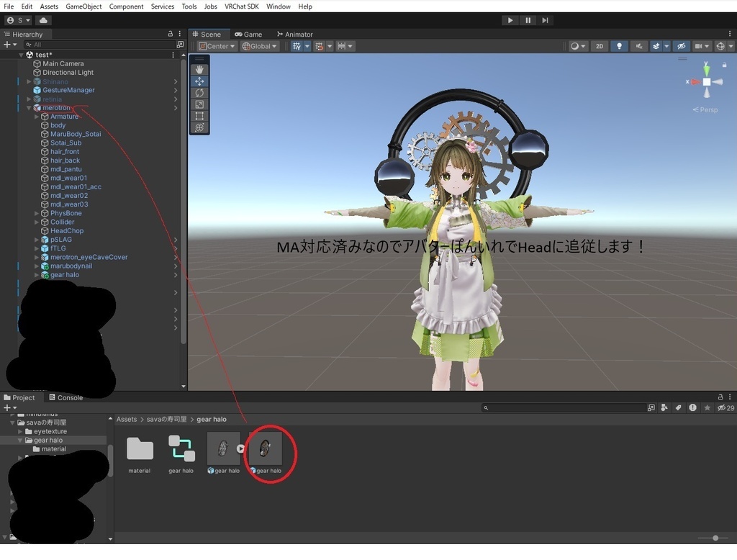Search by type in Project panel
The height and width of the screenshot is (560, 737).
pos(664,407)
